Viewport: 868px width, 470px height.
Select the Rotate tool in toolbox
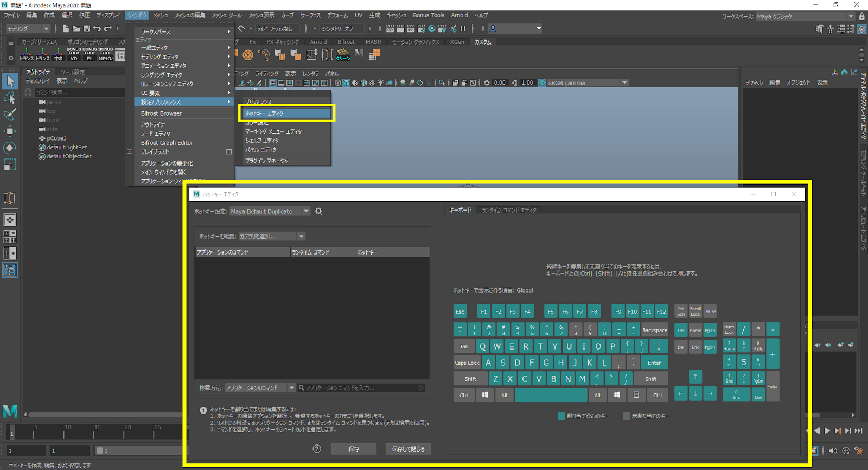(x=10, y=148)
